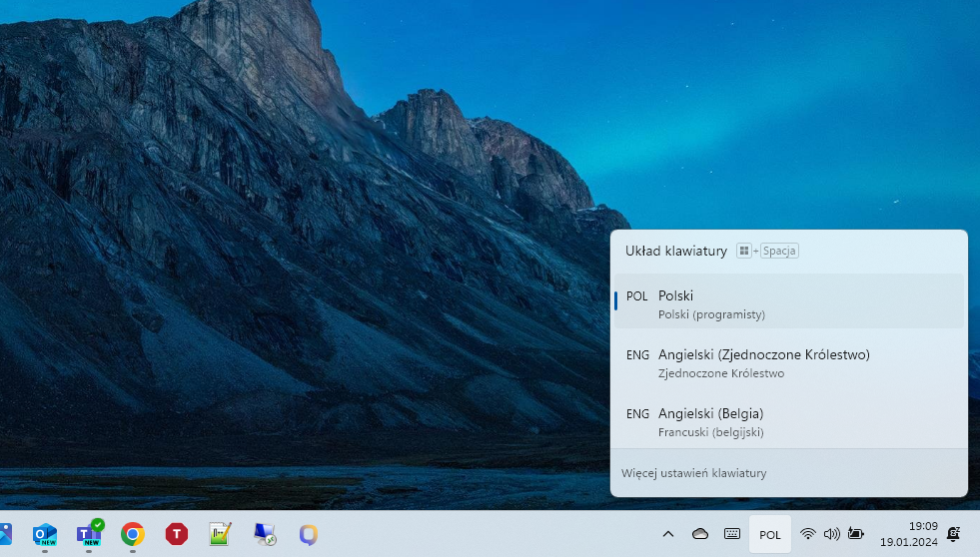The image size is (980, 557).
Task: Open Więcej ustawień klawiatury link
Action: pos(694,473)
